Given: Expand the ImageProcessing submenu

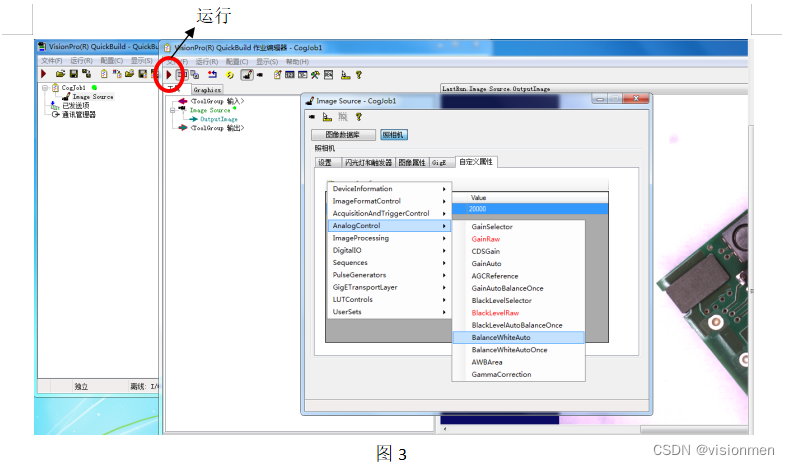Looking at the screenshot, I should [389, 238].
